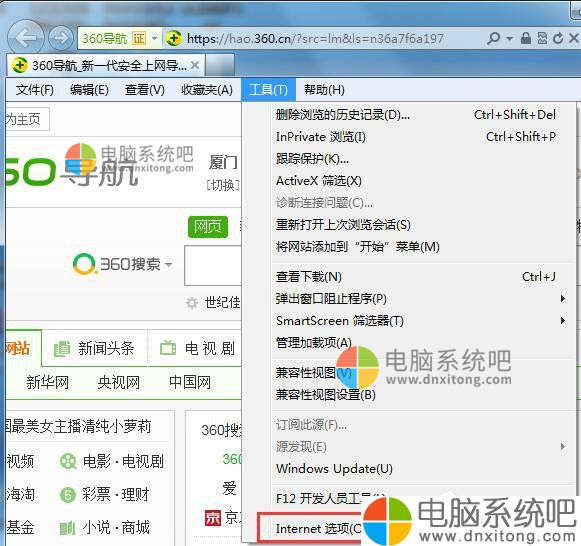Viewport: 581px width, 546px height.
Task: Click the address bar URL field
Action: (x=315, y=38)
